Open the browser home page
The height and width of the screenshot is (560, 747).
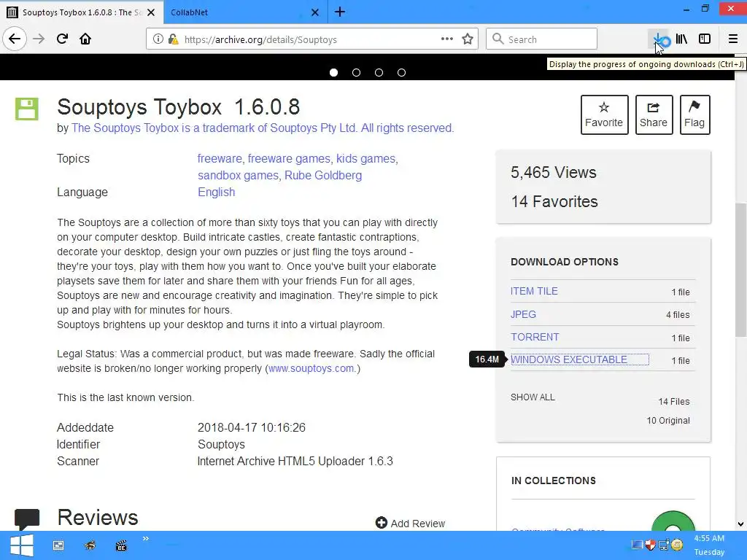point(85,39)
